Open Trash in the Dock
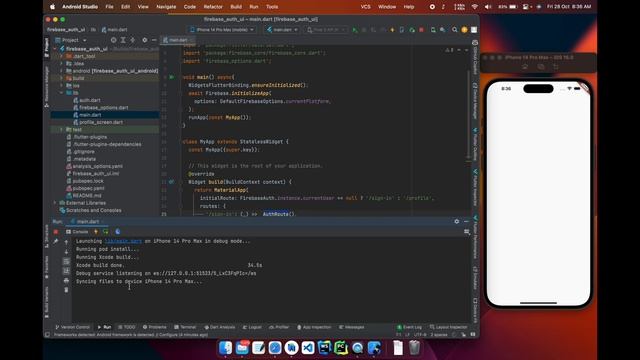This screenshot has height=360, width=640. (x=414, y=348)
